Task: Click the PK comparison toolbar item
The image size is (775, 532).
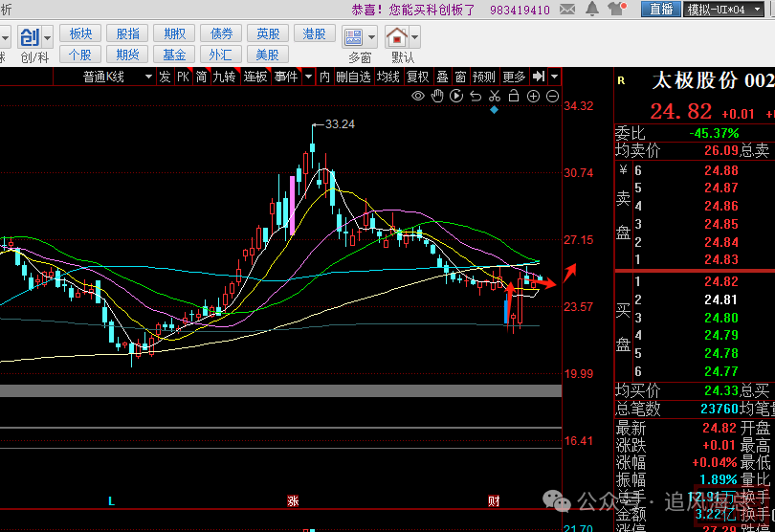Action: 183,77
